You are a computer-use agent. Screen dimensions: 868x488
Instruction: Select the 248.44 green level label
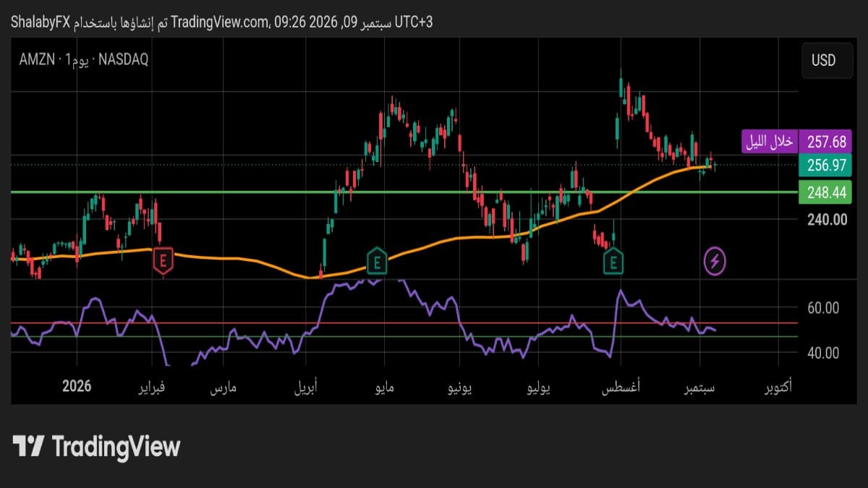click(827, 192)
